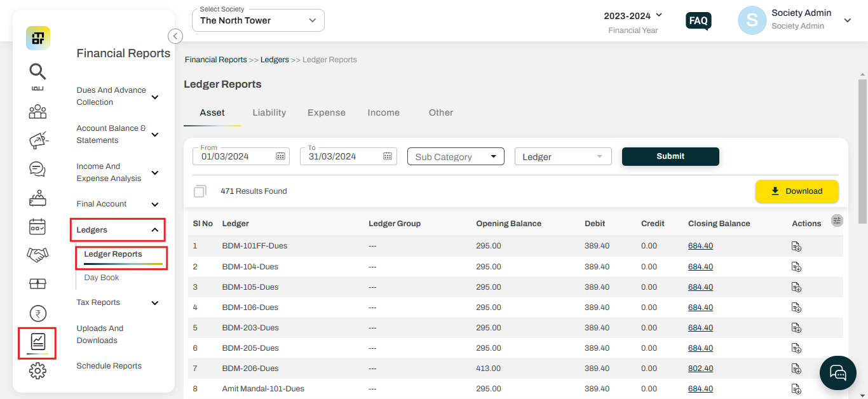
Task: Select the calendar bookings icon in sidebar
Action: click(37, 226)
